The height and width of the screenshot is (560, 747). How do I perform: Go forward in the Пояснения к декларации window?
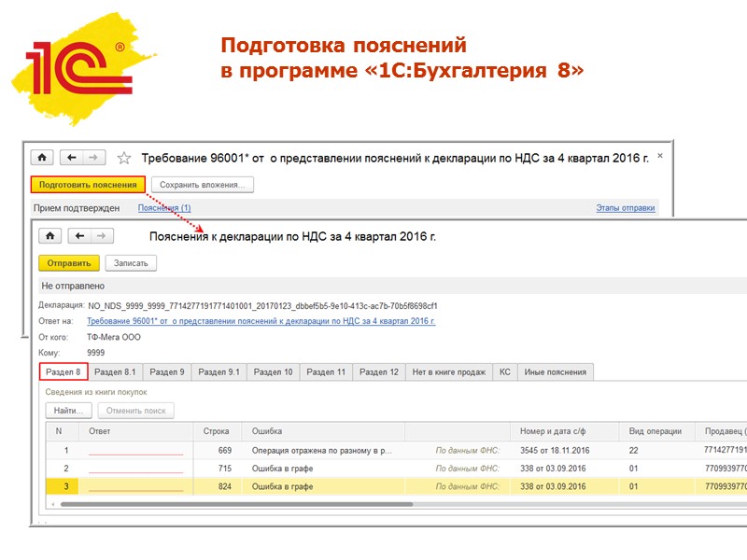[102, 236]
